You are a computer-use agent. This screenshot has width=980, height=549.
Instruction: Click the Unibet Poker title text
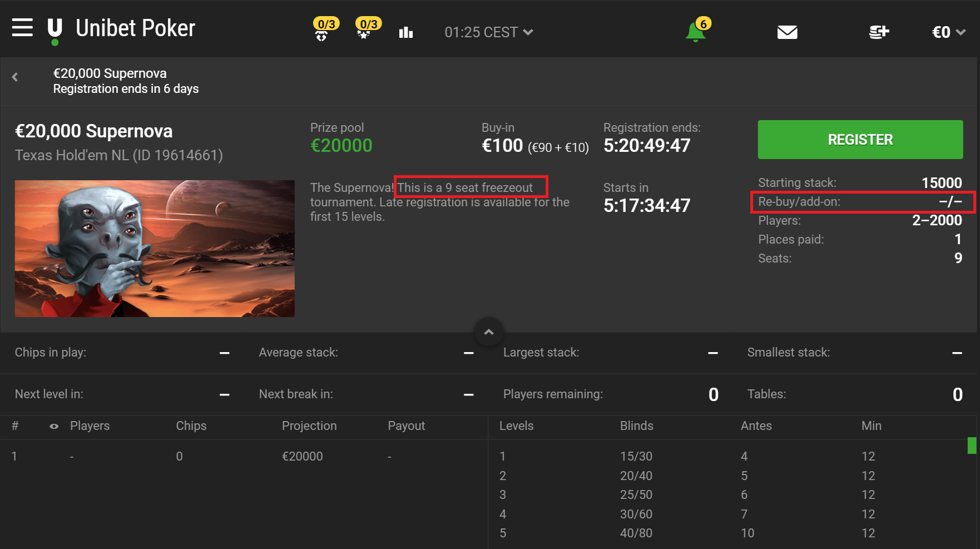135,28
